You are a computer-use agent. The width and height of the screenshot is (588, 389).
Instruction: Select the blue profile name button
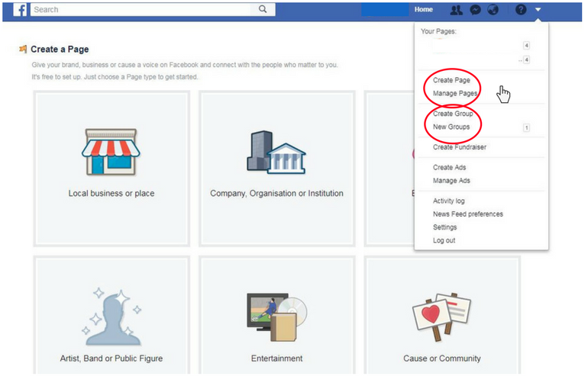click(385, 10)
